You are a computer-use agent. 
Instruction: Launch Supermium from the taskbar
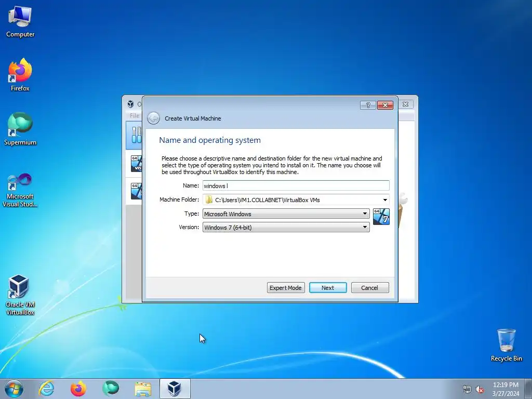111,389
